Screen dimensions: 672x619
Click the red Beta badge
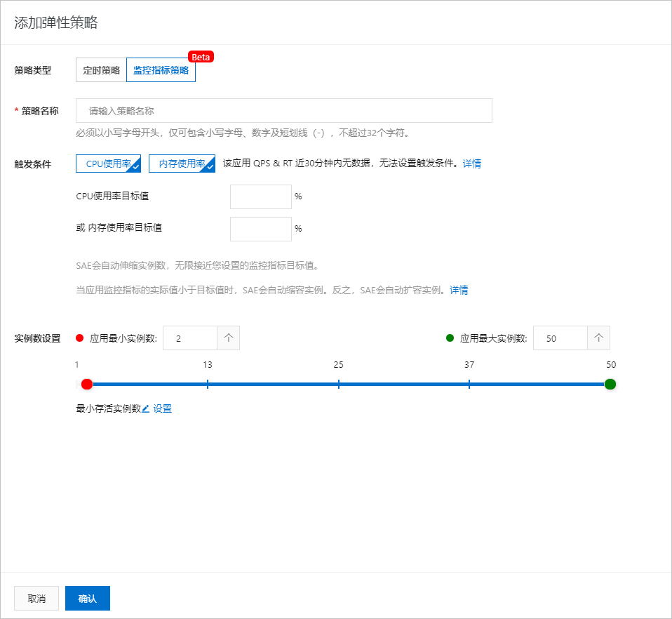(x=201, y=57)
